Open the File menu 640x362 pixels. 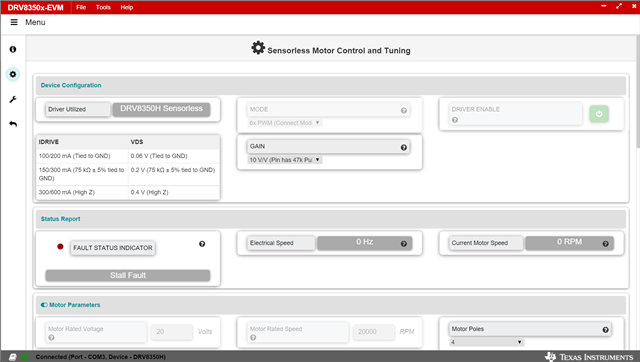pyautogui.click(x=81, y=7)
